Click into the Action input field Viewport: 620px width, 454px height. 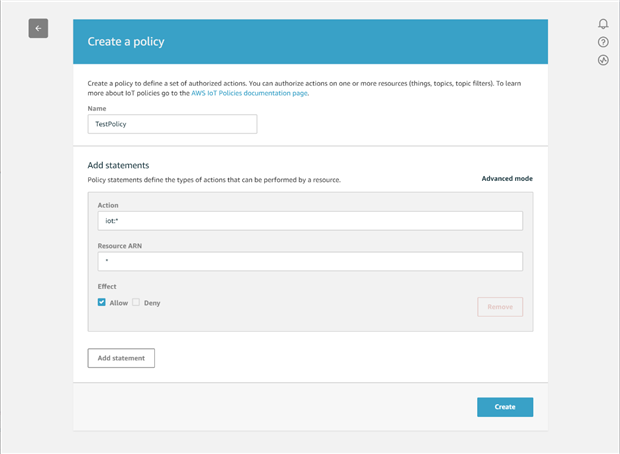[x=310, y=221]
